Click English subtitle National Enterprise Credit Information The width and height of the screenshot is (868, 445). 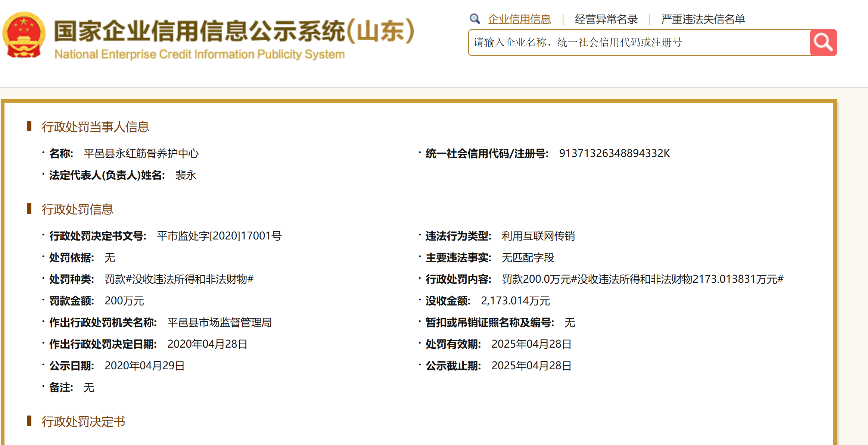pos(199,54)
